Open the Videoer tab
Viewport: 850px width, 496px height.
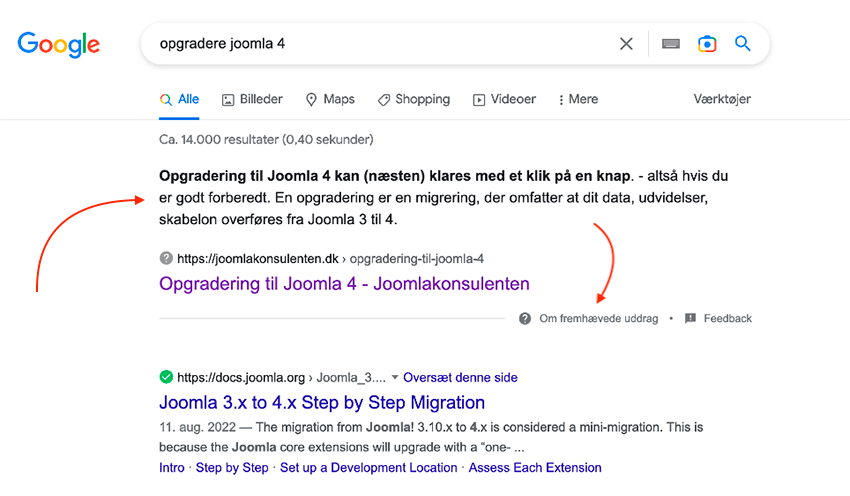point(504,99)
